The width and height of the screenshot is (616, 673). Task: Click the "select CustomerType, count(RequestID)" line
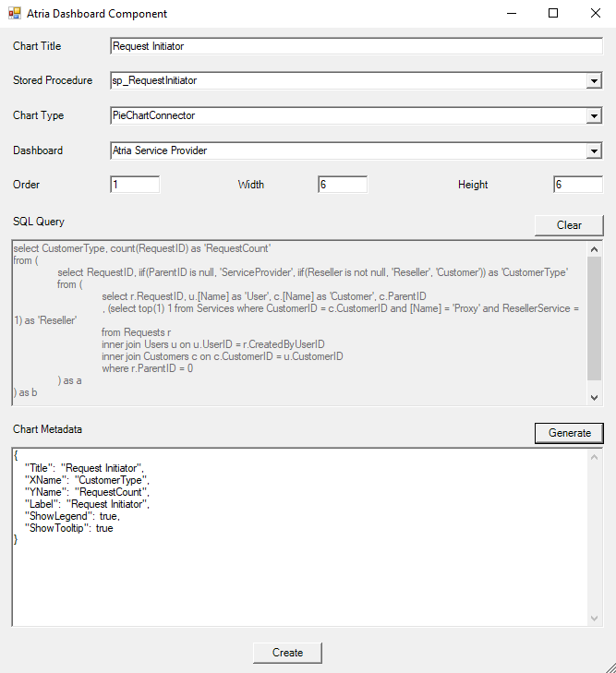[x=142, y=248]
